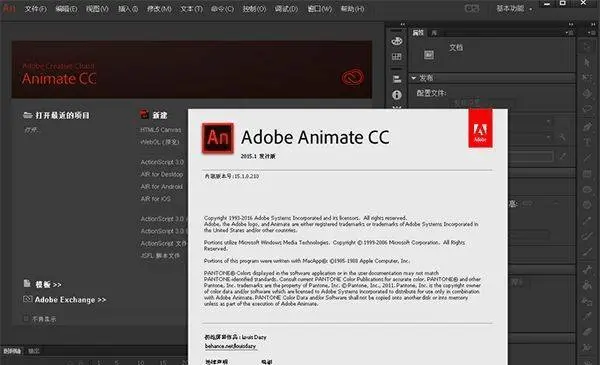Select the 3D Rotation tool

click(x=587, y=93)
